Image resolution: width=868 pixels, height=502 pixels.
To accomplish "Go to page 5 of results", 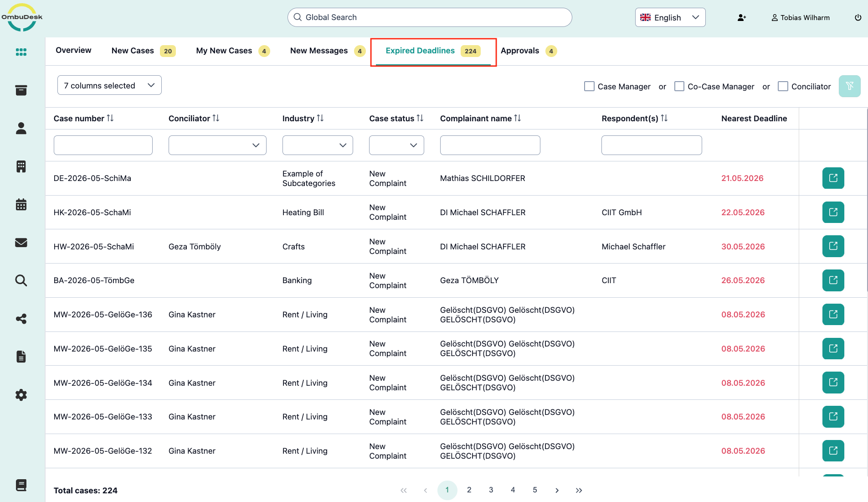I will point(534,490).
